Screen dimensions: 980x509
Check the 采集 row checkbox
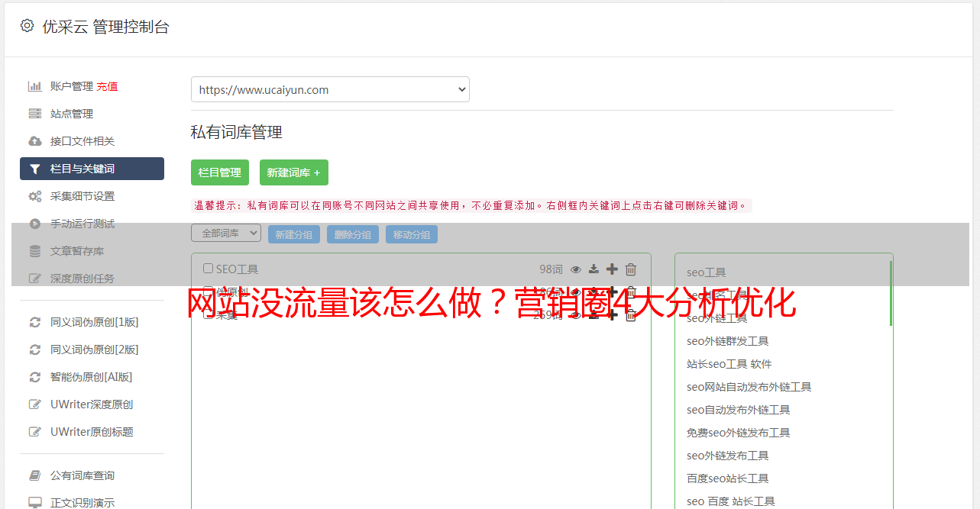click(x=208, y=314)
